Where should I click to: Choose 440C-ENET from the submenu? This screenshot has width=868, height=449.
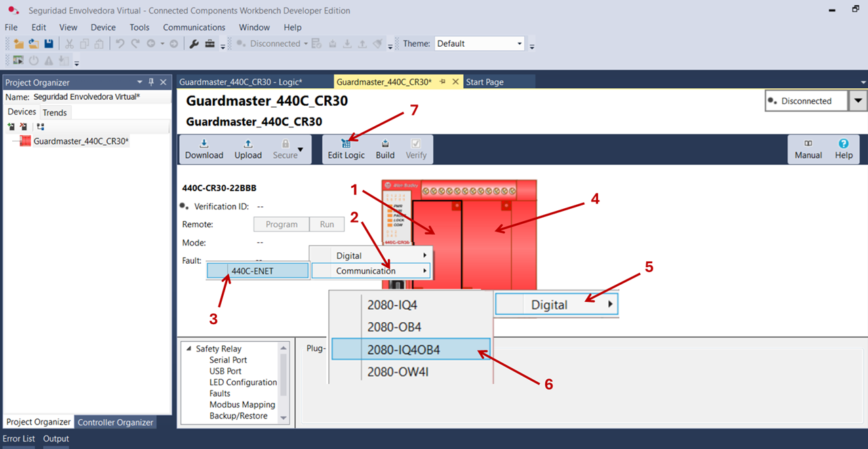pos(258,271)
